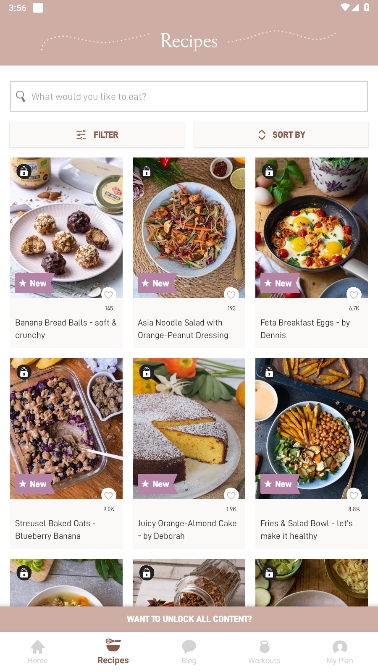Tap the search magnifier icon
378x672 pixels.
21,96
